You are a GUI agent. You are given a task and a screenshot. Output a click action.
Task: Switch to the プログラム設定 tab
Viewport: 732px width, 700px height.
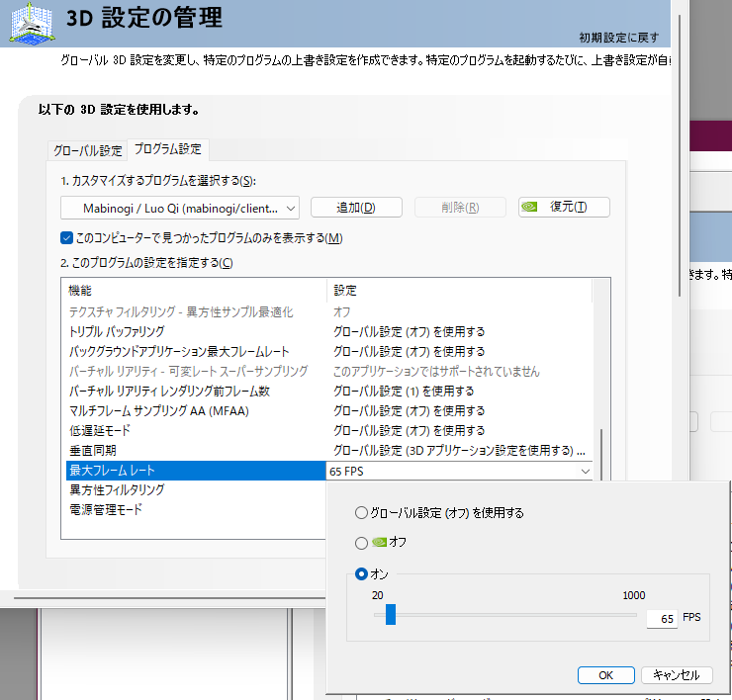(x=168, y=149)
